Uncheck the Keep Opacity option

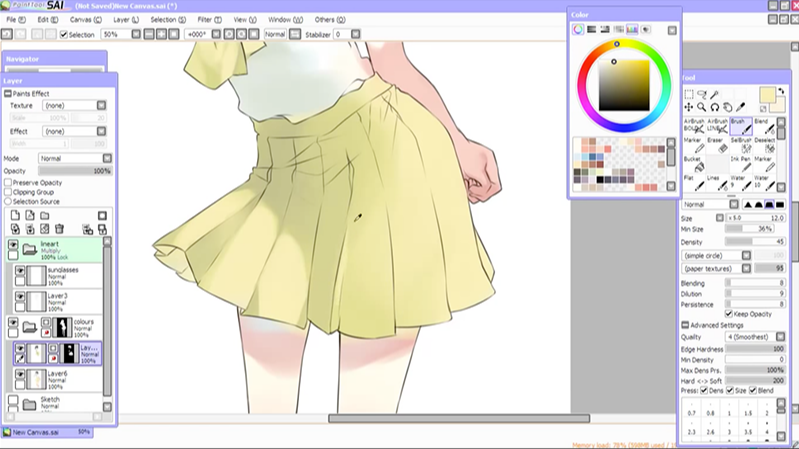[729, 314]
